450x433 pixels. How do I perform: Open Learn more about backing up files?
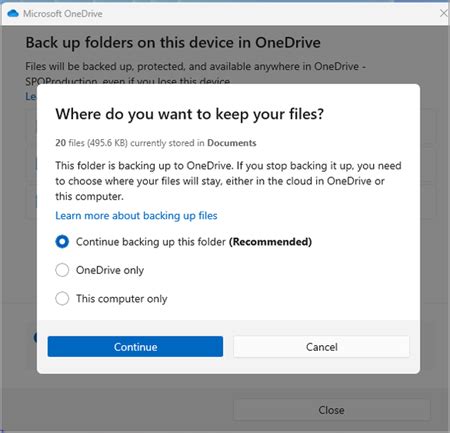[x=136, y=216]
